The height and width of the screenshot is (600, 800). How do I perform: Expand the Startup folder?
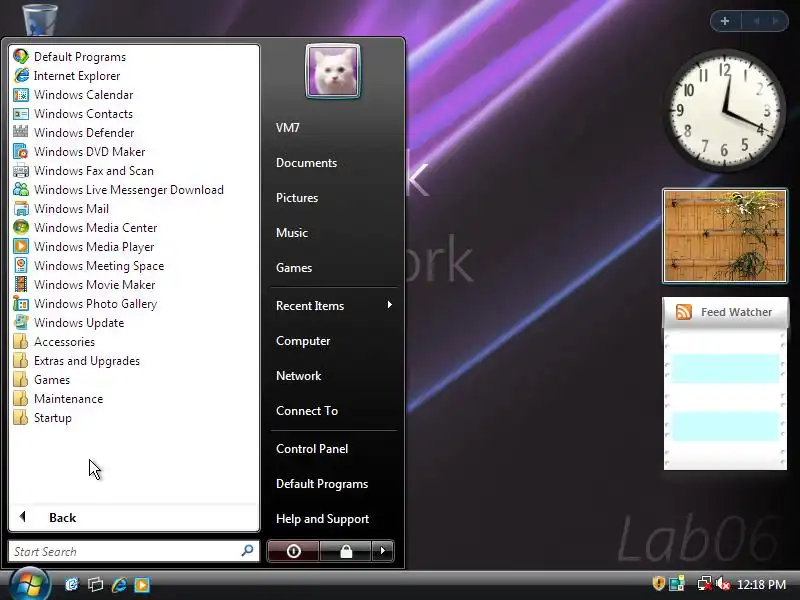[x=42, y=418]
